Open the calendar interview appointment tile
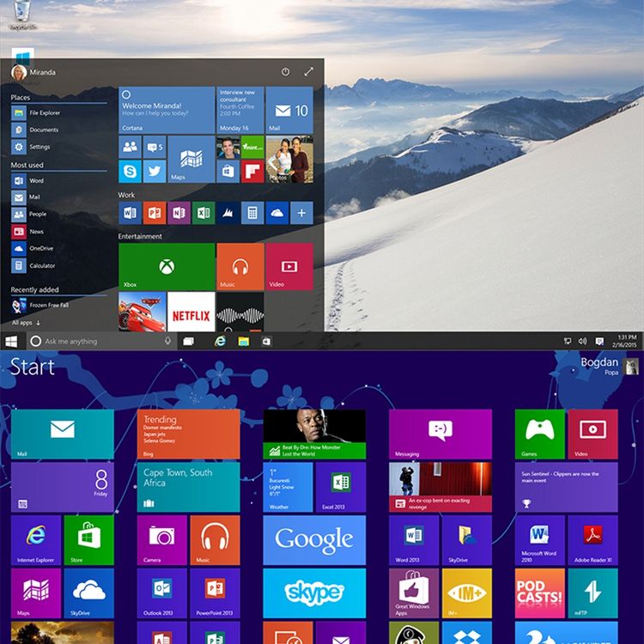This screenshot has height=644, width=644. point(240,110)
